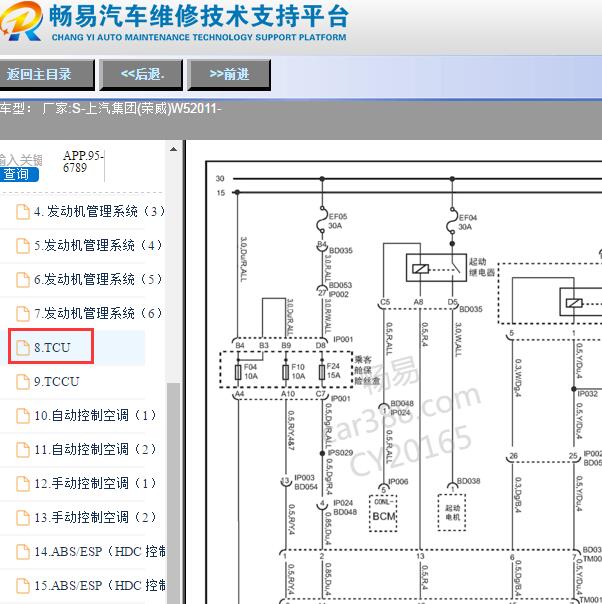Open 10.自动控制空调（1） entry
This screenshot has height=604, width=602.
click(x=95, y=415)
